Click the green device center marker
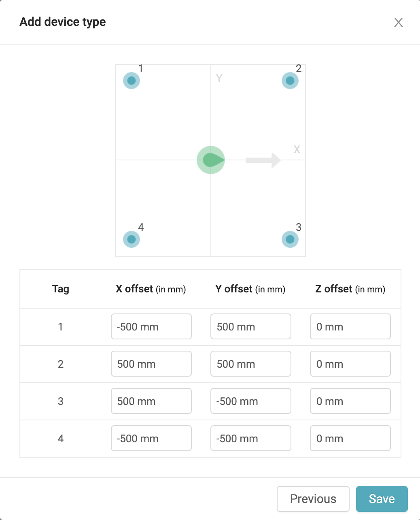 point(211,160)
